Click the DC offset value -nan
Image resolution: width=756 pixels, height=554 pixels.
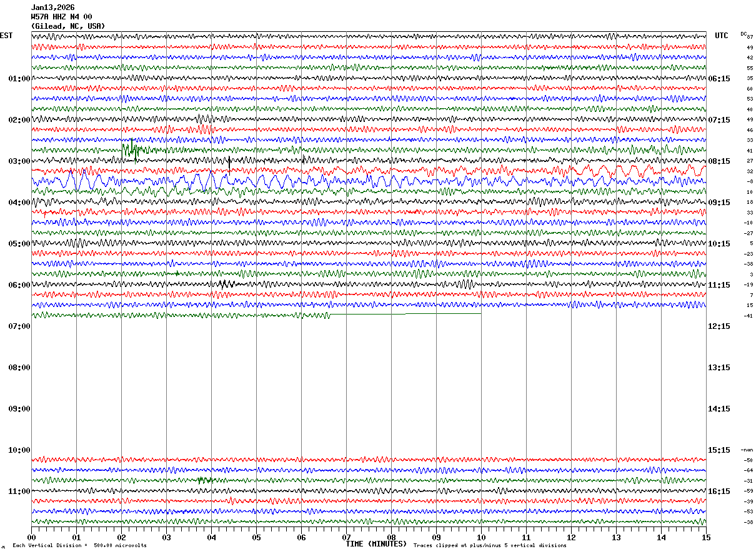point(747,450)
